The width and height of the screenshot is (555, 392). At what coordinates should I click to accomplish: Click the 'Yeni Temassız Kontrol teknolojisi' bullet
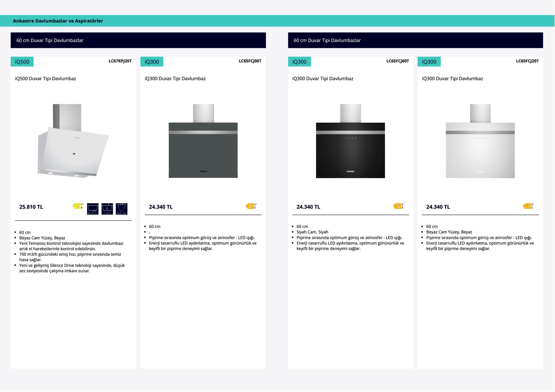click(71, 246)
